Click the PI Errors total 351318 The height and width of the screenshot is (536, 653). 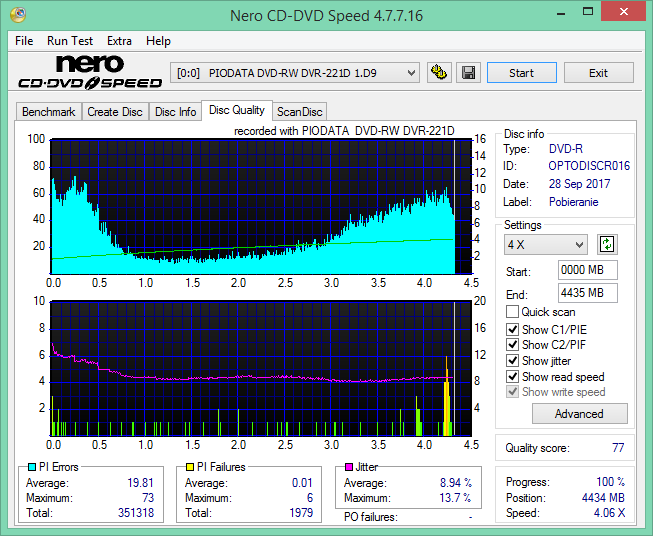click(136, 513)
